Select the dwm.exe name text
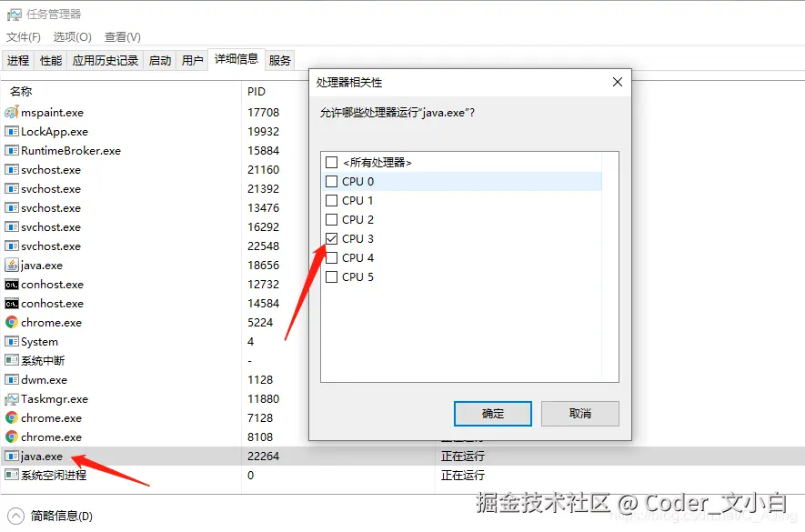The width and height of the screenshot is (805, 532). coord(45,380)
